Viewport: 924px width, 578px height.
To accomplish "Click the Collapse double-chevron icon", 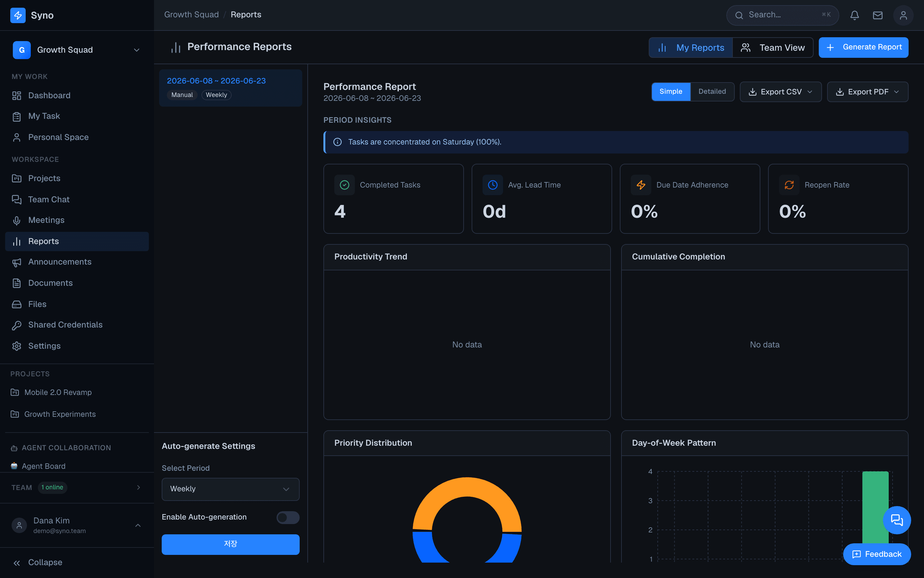I will [x=16, y=563].
